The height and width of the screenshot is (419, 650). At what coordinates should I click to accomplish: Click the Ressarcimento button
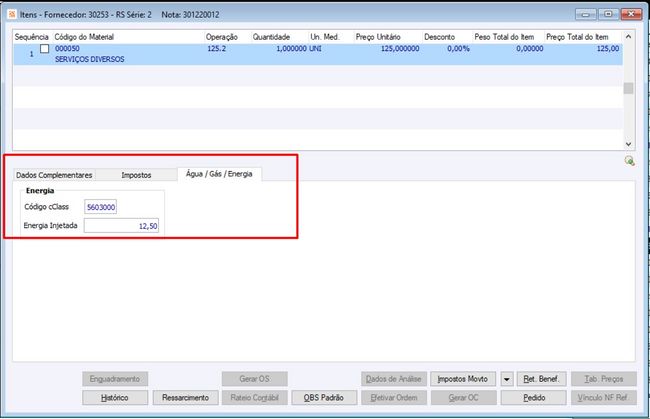point(185,397)
